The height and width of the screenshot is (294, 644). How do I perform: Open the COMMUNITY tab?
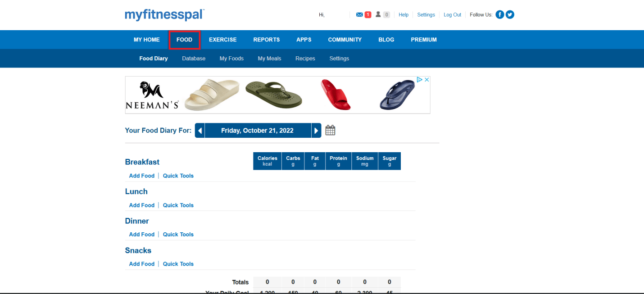click(345, 40)
